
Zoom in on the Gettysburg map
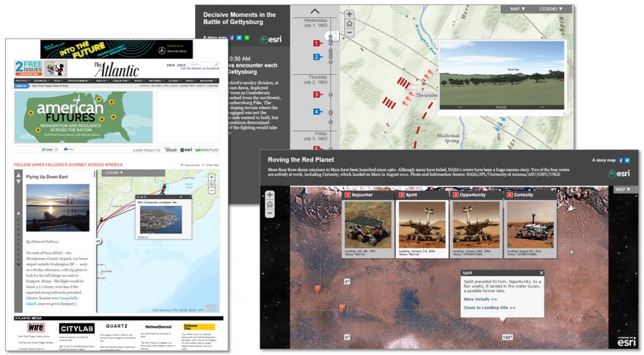349,14
